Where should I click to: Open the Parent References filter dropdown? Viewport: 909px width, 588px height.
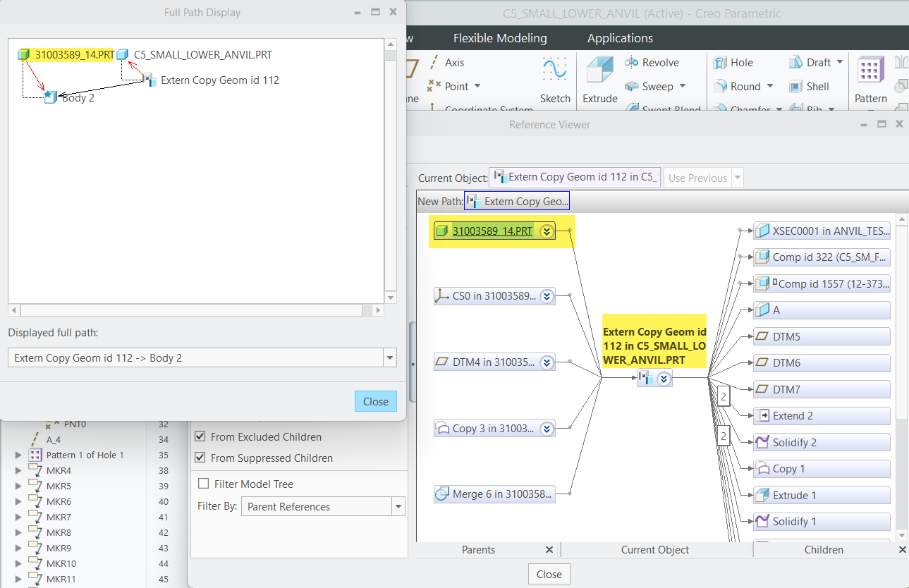[398, 506]
